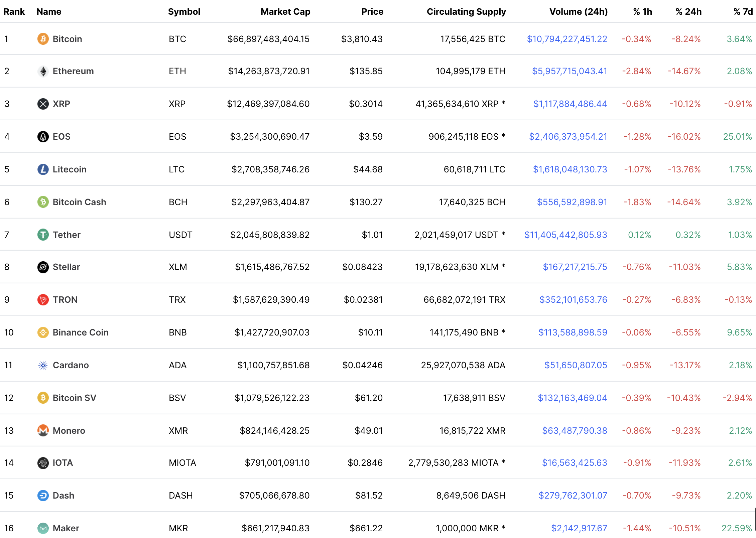Open TRON volume link $352,101,653.76
The image size is (756, 538).
[x=573, y=300]
